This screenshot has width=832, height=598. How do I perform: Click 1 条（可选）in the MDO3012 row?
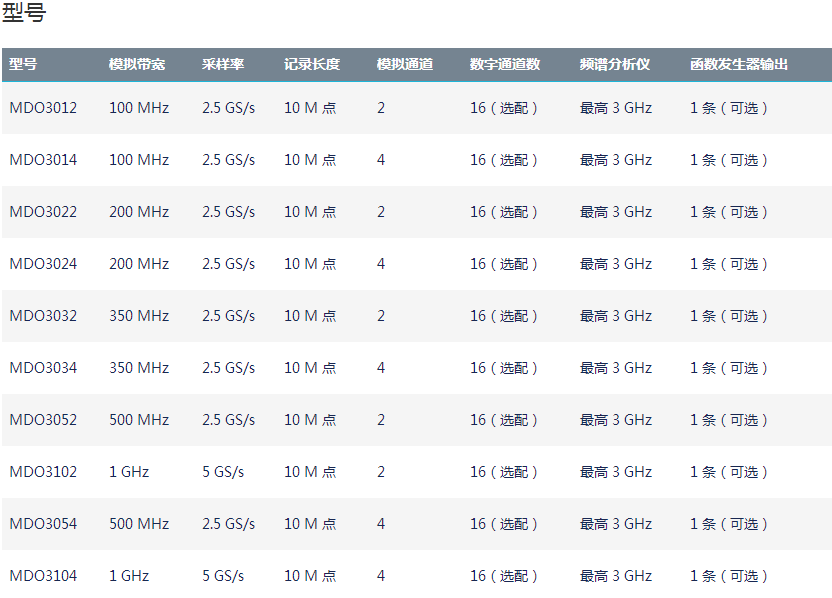pos(729,108)
